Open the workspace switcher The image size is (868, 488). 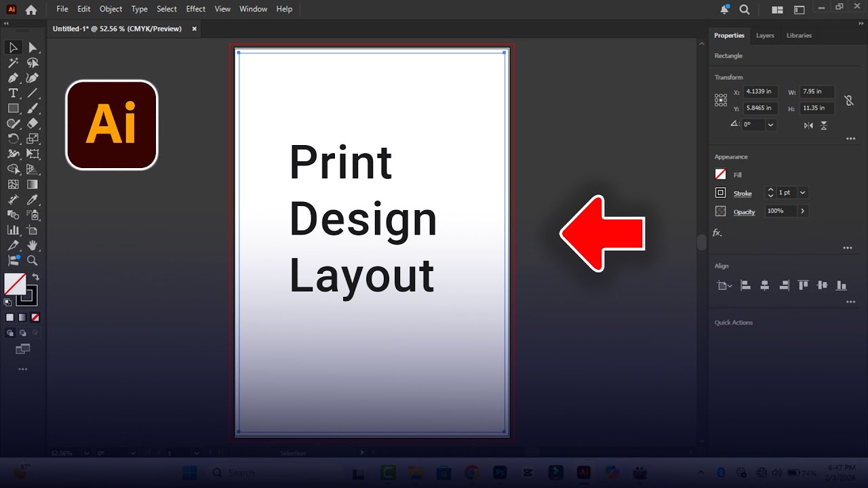799,9
